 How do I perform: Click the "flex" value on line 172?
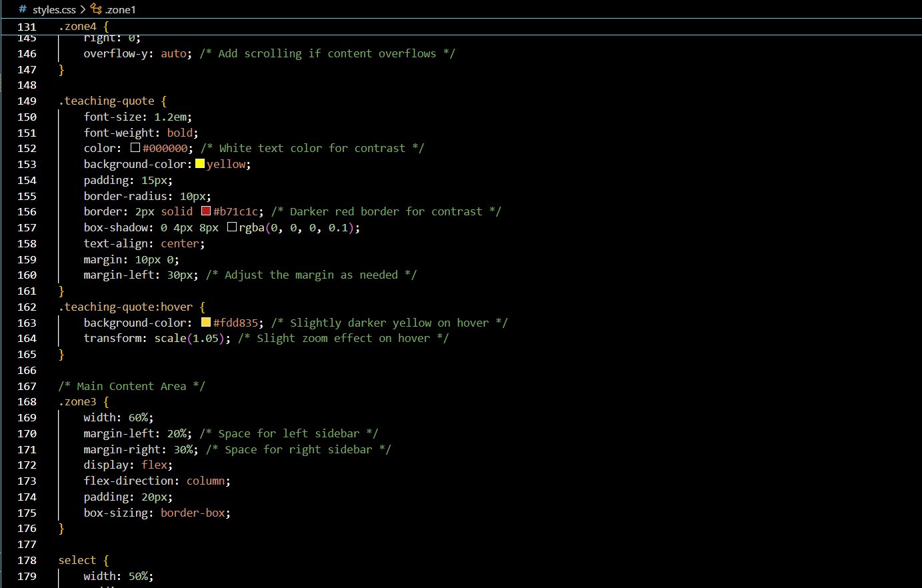click(155, 465)
